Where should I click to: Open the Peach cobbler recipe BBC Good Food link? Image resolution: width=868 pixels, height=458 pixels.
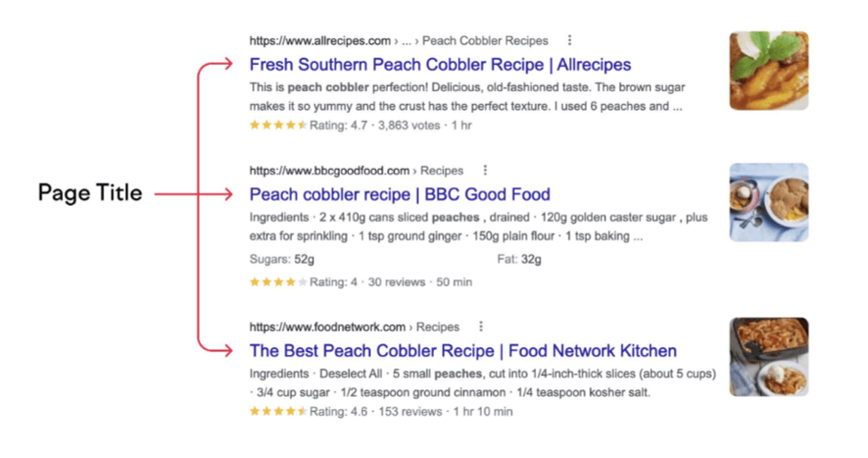click(x=400, y=195)
